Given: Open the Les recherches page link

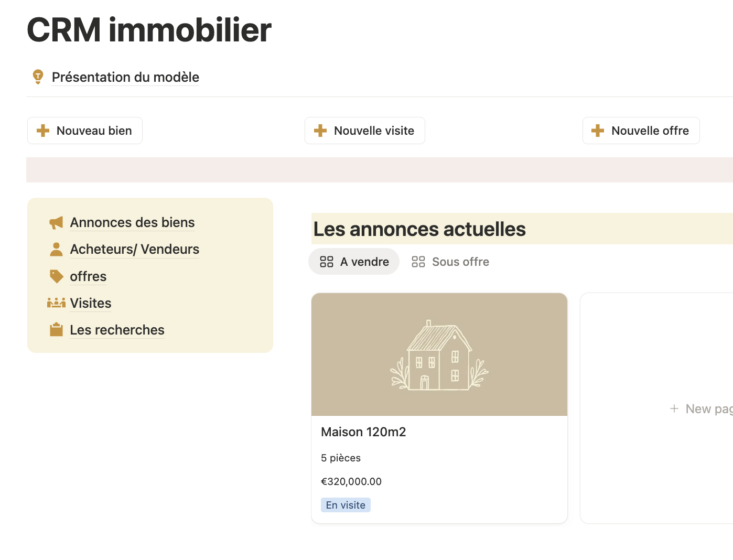Looking at the screenshot, I should (x=117, y=330).
